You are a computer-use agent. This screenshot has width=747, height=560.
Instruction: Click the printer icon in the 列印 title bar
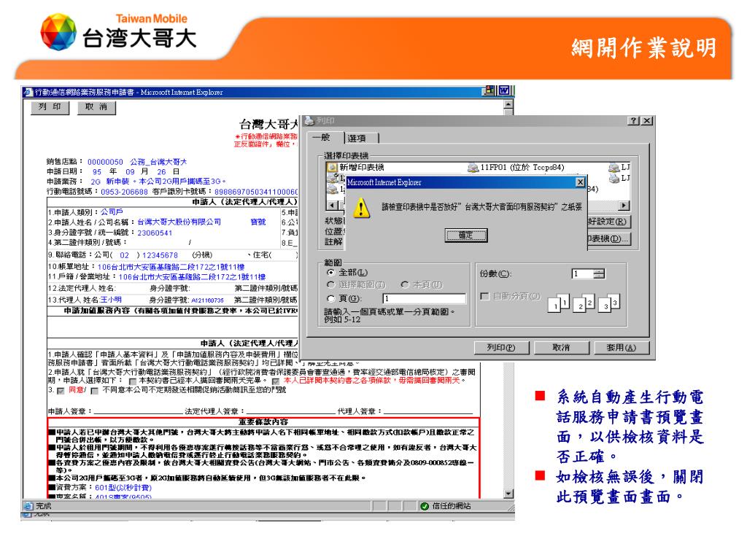point(309,120)
